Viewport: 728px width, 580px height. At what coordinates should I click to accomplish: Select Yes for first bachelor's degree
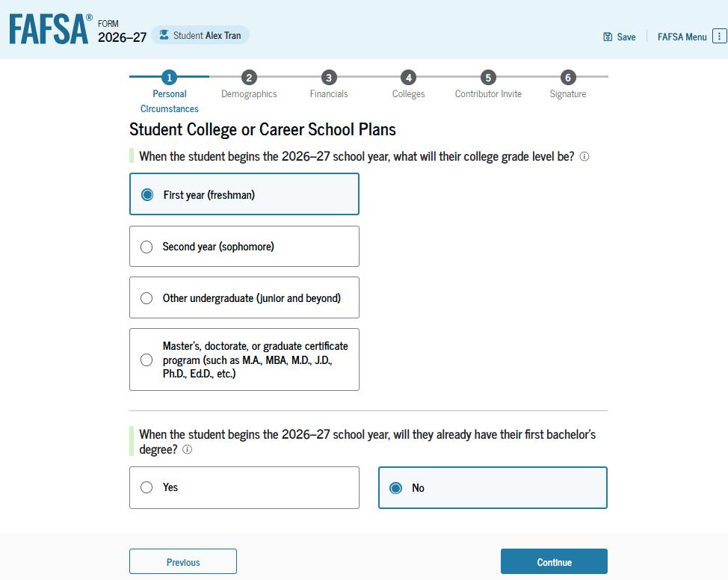pos(147,487)
